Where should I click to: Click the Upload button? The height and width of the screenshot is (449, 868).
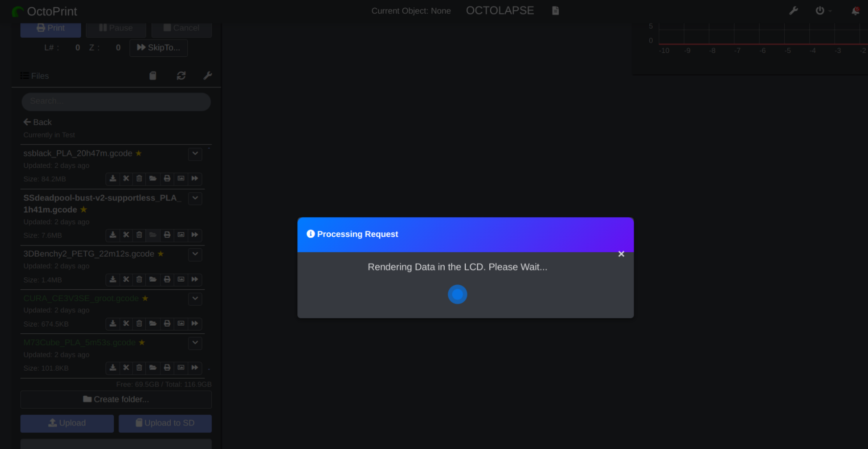[x=67, y=424]
